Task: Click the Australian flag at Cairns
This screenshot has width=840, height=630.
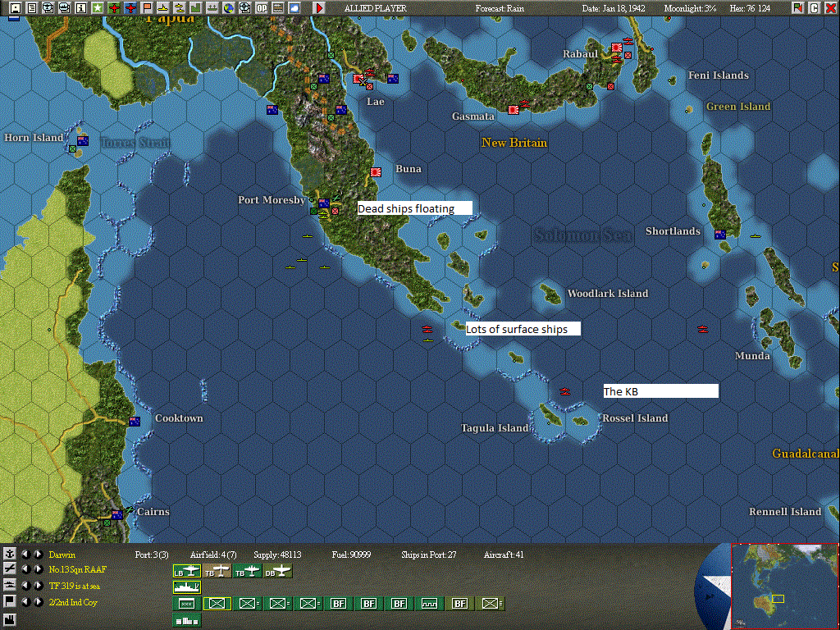Action: (116, 515)
